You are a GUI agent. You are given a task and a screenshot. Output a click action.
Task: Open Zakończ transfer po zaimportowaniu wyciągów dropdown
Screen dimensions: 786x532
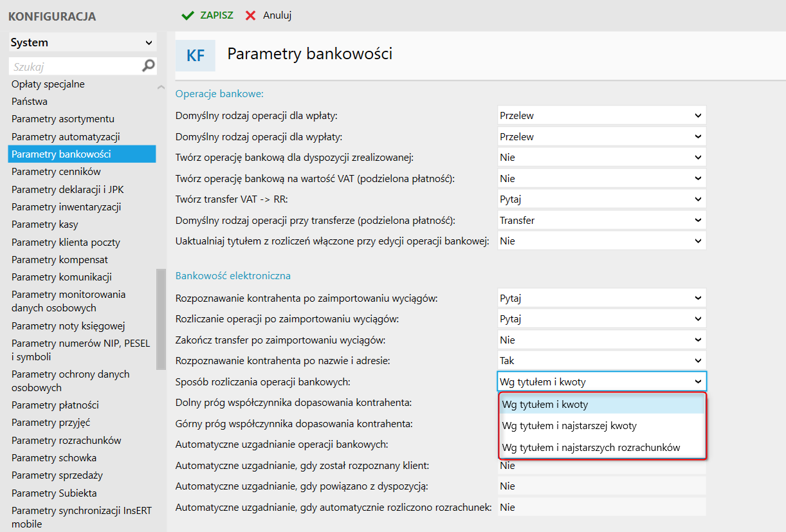[x=601, y=340]
